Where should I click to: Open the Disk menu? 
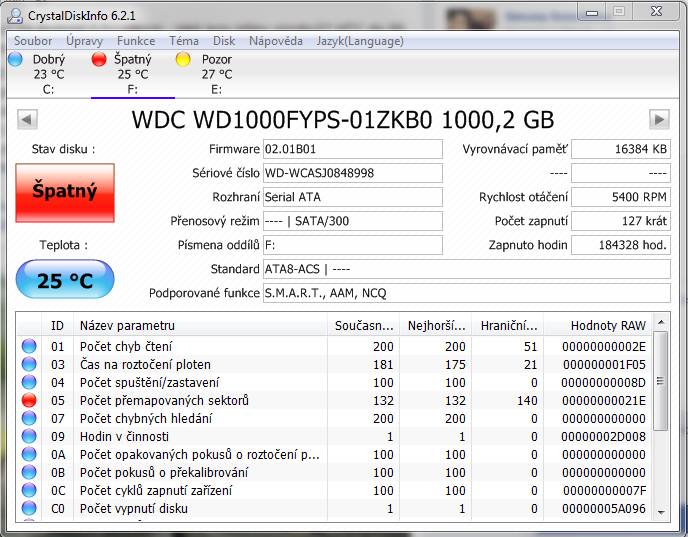click(x=224, y=41)
